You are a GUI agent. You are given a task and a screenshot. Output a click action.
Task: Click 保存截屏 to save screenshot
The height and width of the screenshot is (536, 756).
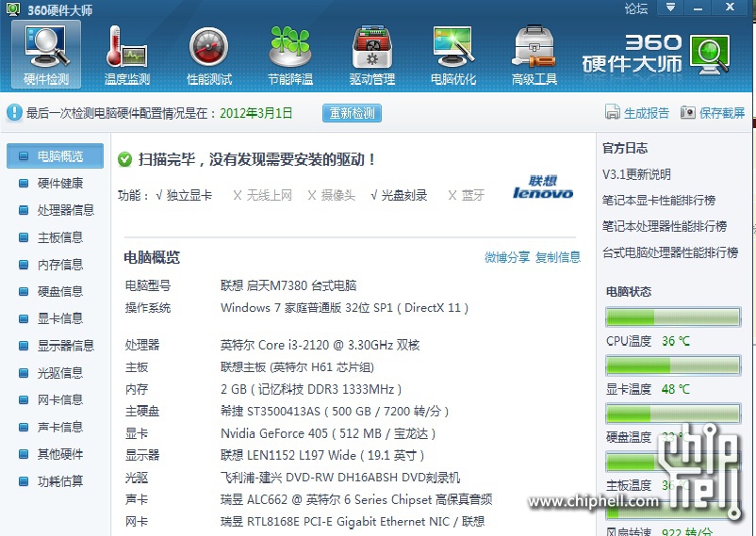click(x=713, y=113)
